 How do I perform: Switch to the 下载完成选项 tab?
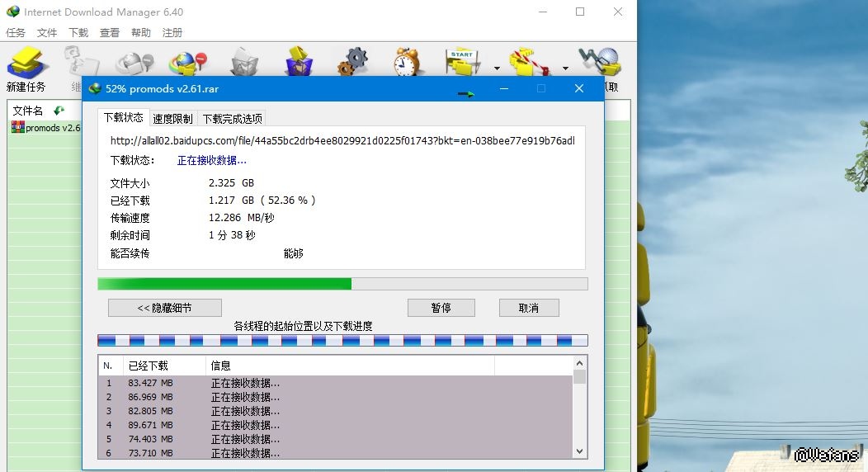tap(233, 119)
